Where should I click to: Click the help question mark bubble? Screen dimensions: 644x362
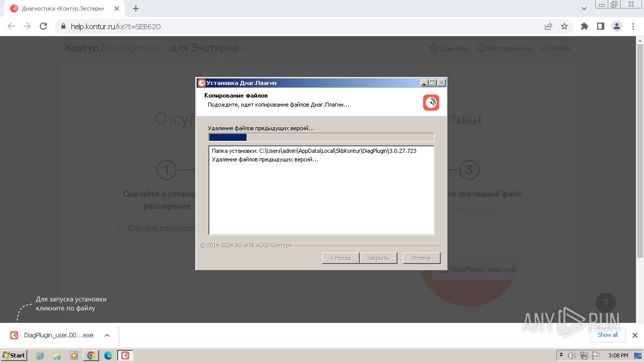click(x=606, y=303)
